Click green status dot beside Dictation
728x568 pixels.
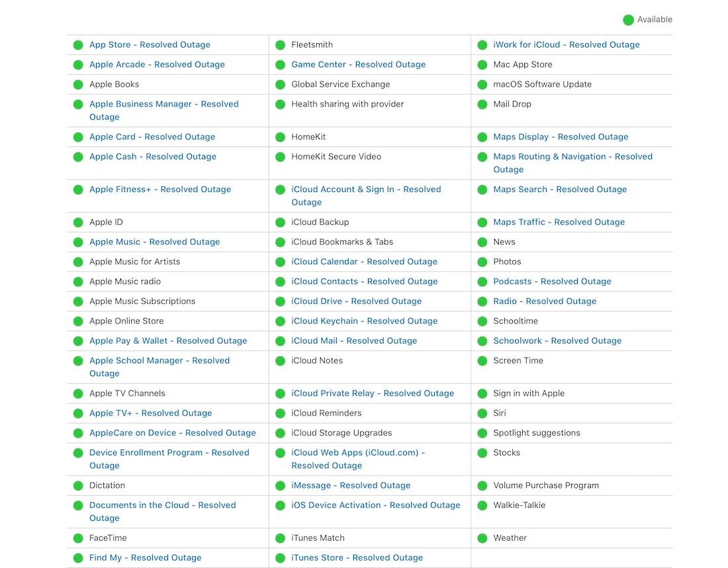(x=78, y=486)
